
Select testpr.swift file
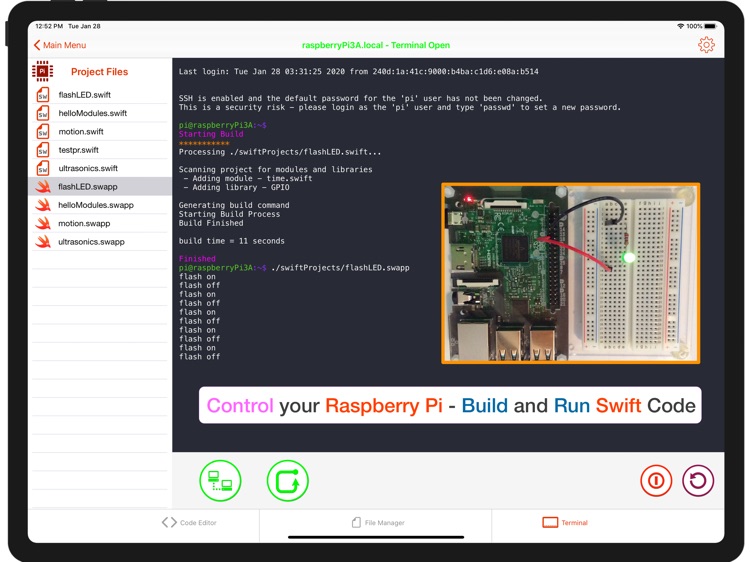click(79, 150)
